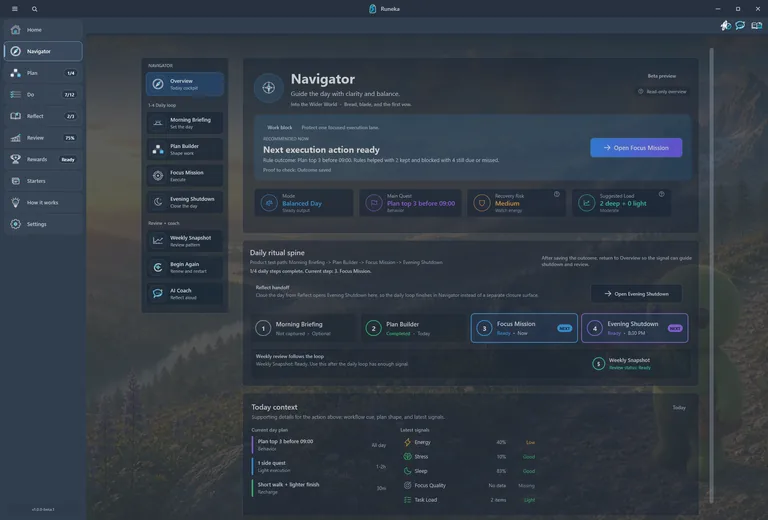Click the large compass icon beside Navigator heading

tap(268, 88)
